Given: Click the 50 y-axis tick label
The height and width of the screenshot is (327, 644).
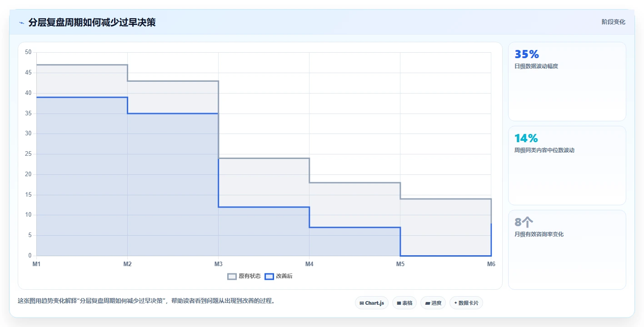Looking at the screenshot, I should 28,52.
